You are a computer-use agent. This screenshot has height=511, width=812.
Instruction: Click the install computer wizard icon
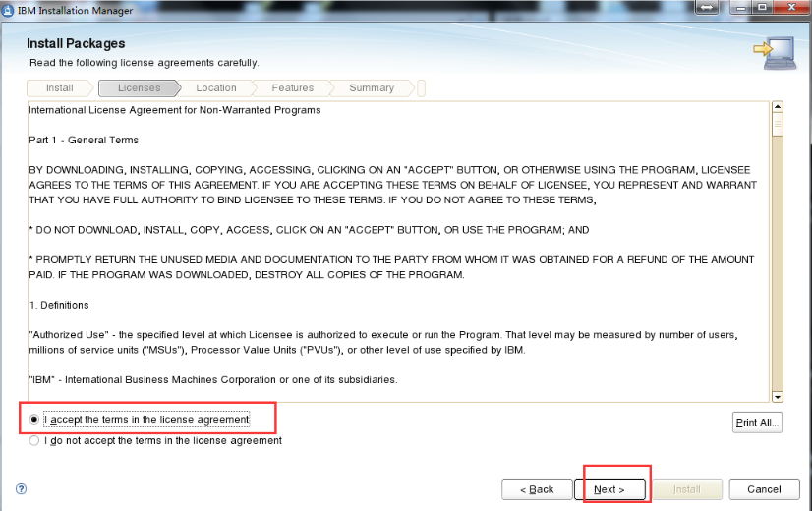(x=775, y=53)
